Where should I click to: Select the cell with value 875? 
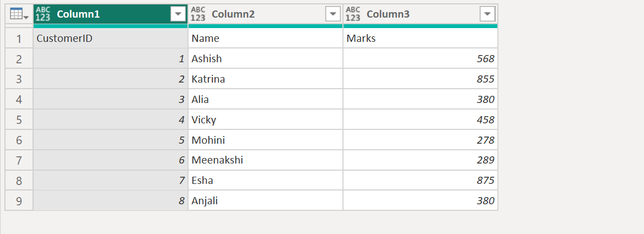click(x=420, y=181)
